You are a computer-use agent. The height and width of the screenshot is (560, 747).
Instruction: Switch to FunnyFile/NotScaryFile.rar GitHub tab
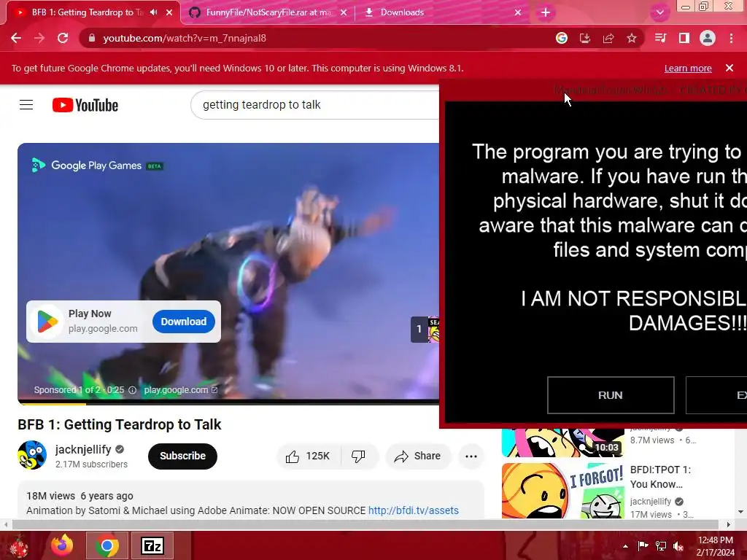click(267, 12)
